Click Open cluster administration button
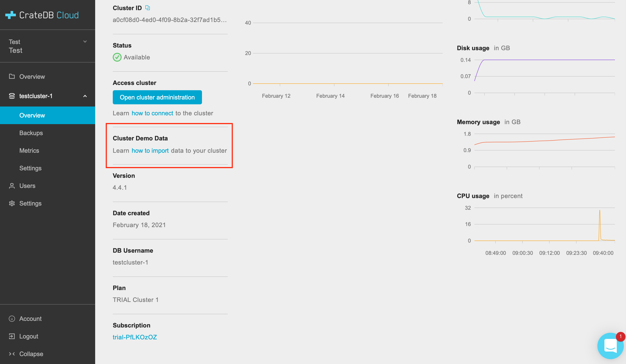Viewport: 626px width, 364px height. pos(157,97)
